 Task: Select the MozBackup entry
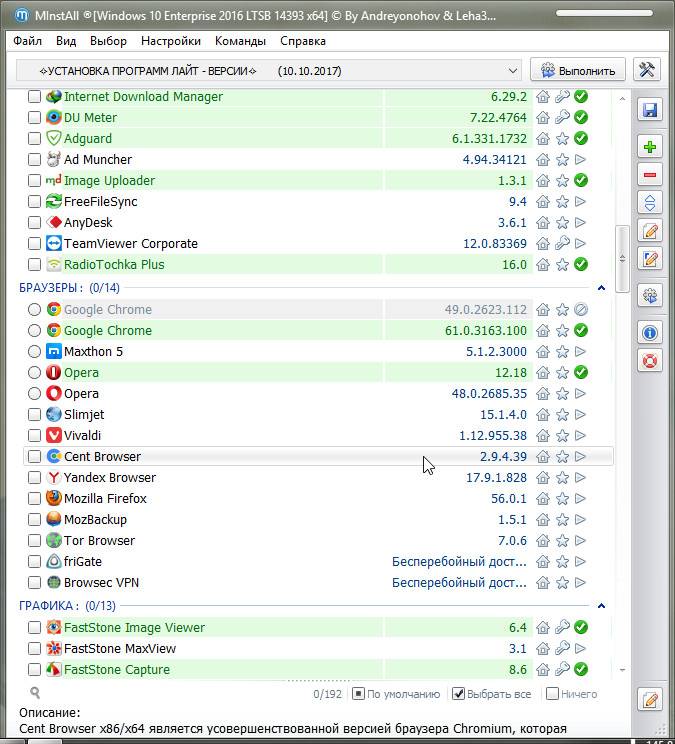95,520
